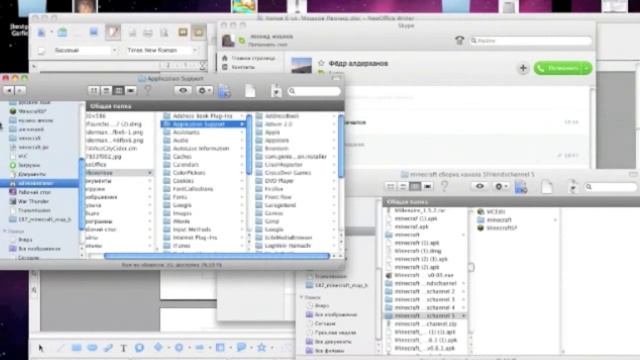Switch Application Support window to Cover Flow view

pyautogui.click(x=131, y=91)
